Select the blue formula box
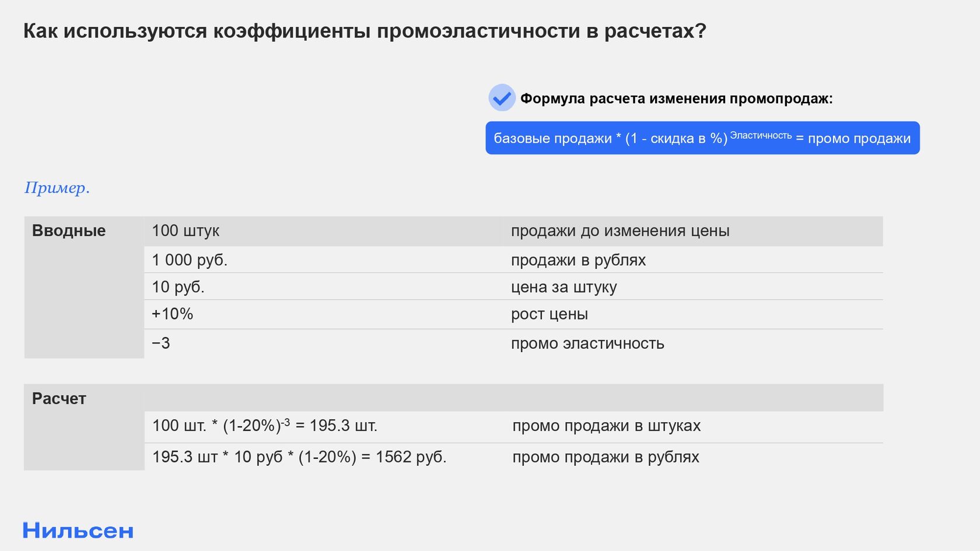This screenshot has height=551, width=980. [x=702, y=138]
